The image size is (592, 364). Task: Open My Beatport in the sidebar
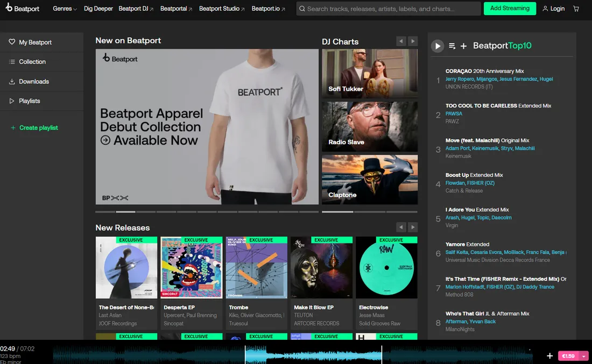pyautogui.click(x=41, y=42)
